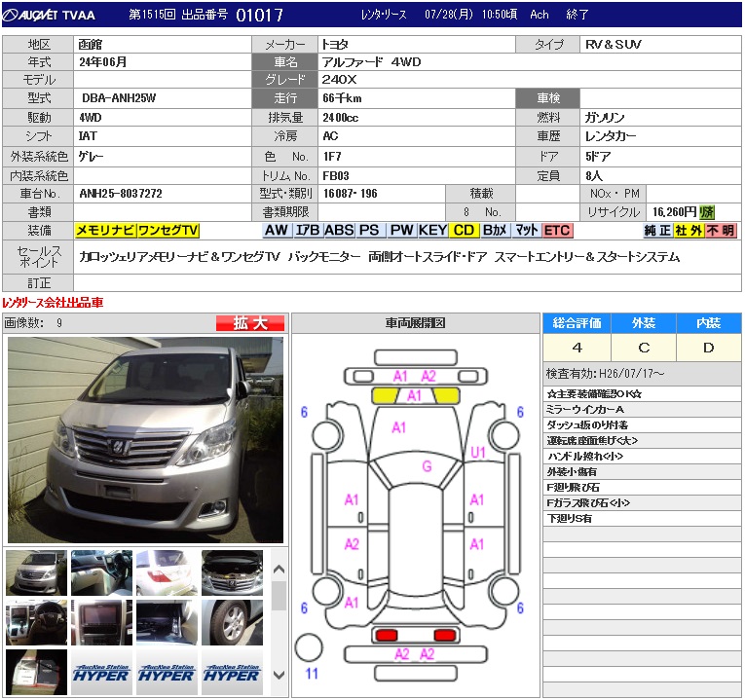This screenshot has height=700, width=745.
Task: Open the main front-view car photo
Action: [145, 440]
